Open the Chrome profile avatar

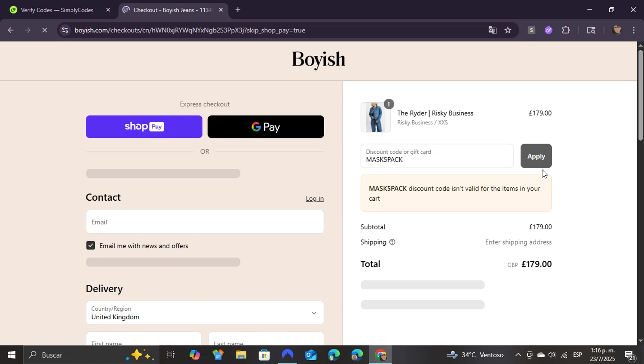[617, 30]
